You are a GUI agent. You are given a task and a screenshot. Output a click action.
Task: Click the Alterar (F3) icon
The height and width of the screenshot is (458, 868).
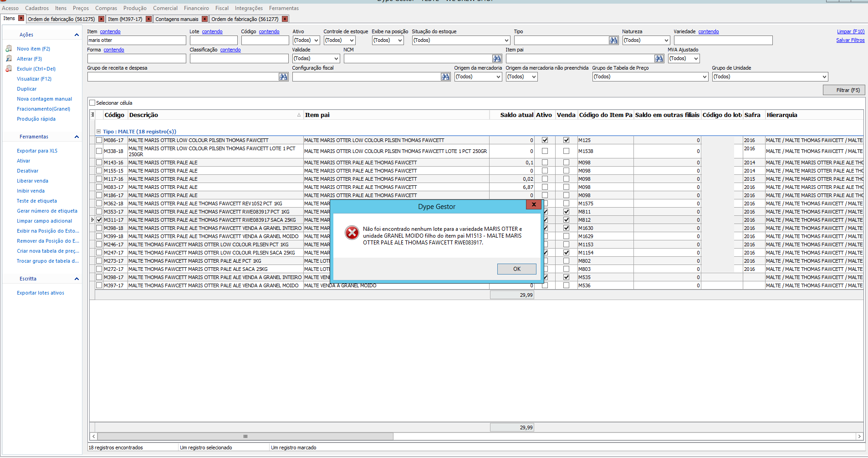[9, 59]
